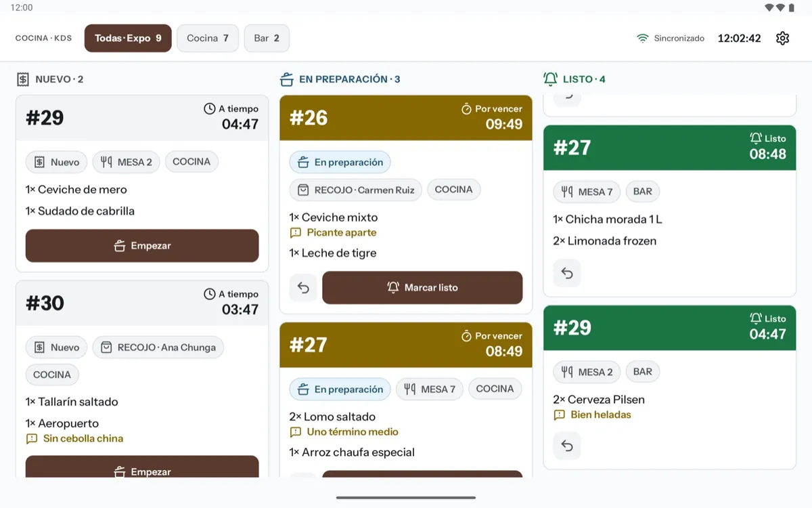Tap the timer icon on order #26

466,108
